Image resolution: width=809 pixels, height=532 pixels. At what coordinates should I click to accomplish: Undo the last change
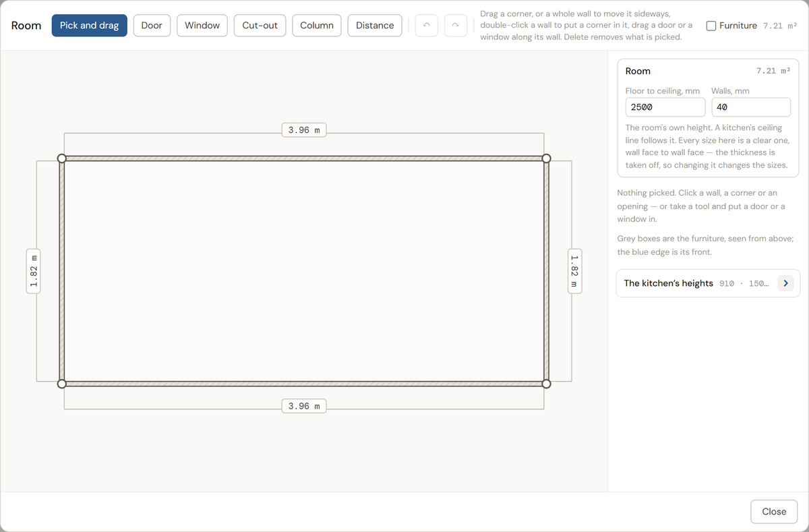click(425, 26)
